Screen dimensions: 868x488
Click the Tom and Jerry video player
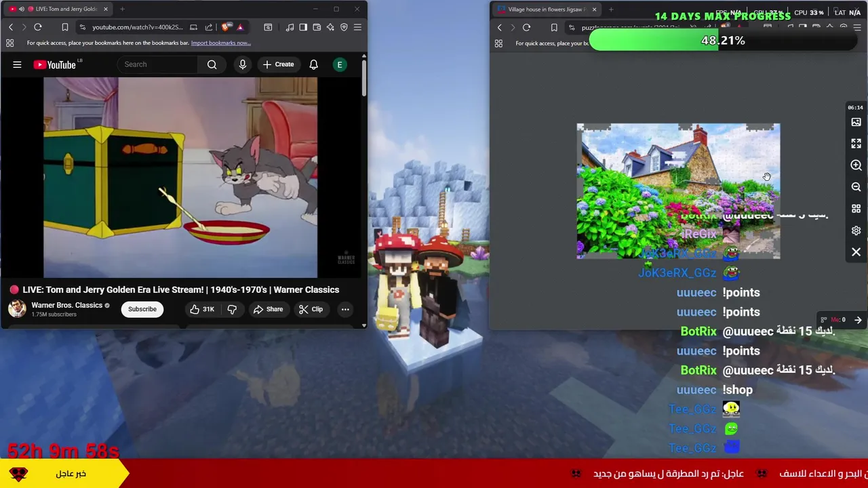point(180,177)
